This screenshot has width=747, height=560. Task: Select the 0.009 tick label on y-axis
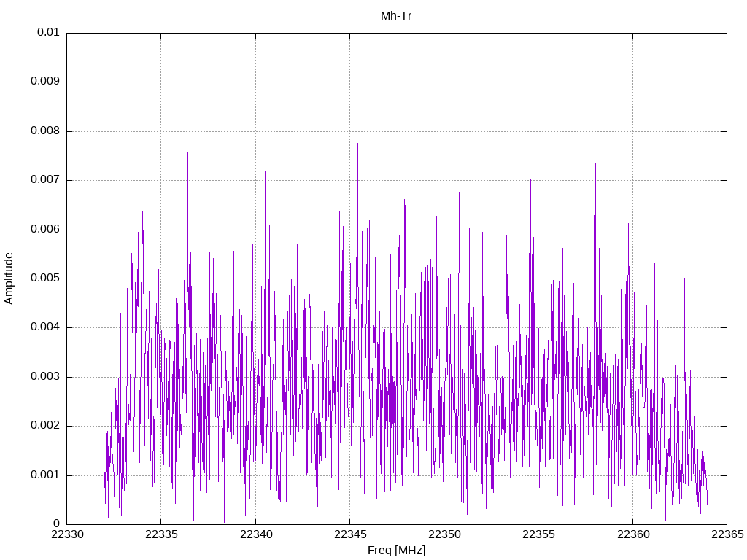(x=44, y=82)
